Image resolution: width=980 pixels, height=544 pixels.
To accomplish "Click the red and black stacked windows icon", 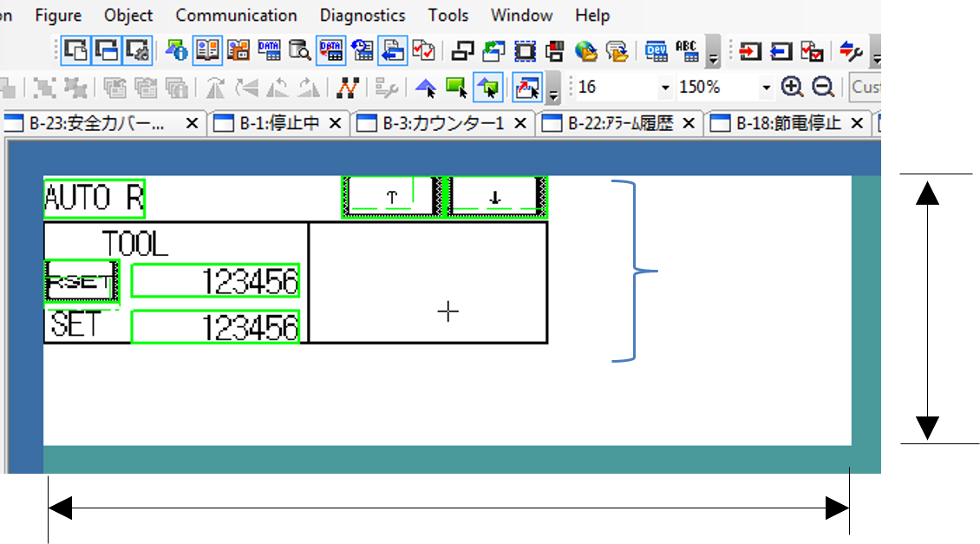I will tap(555, 50).
